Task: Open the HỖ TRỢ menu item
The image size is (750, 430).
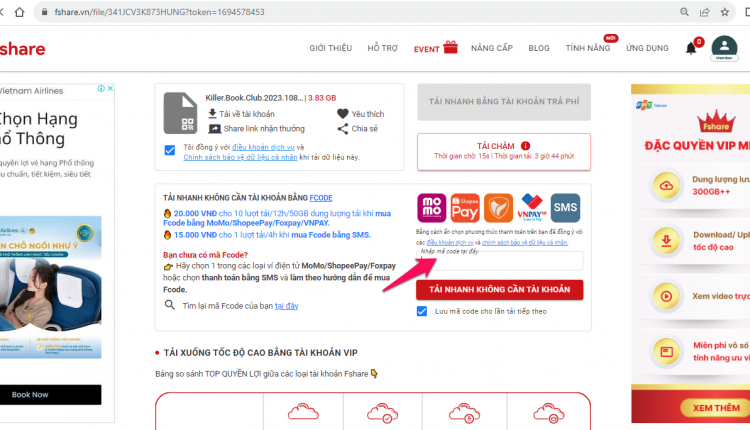Action: (383, 48)
